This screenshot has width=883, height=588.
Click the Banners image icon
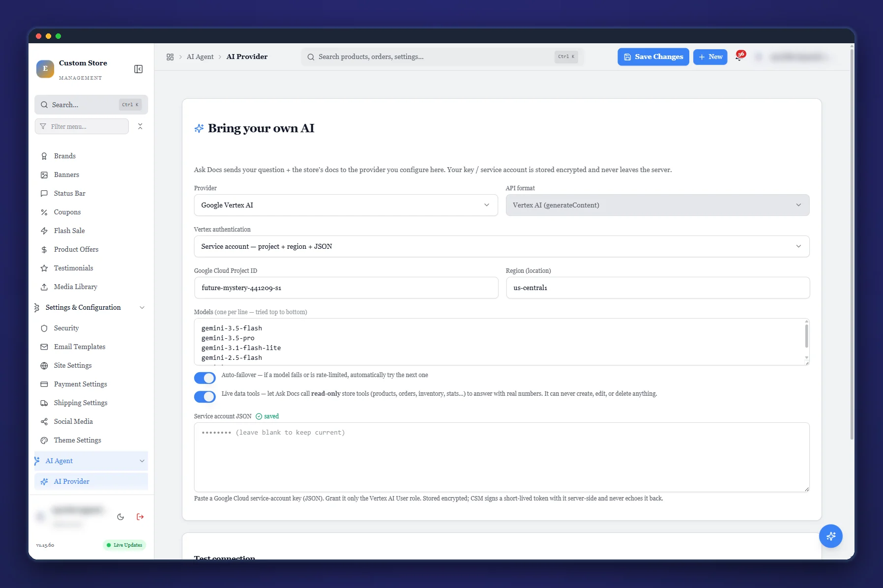click(x=44, y=175)
